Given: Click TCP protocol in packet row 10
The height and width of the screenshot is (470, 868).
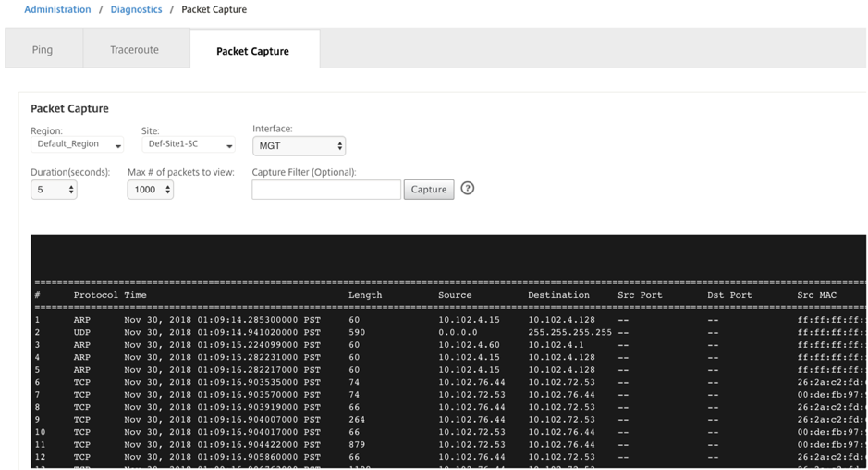Looking at the screenshot, I should 82,432.
